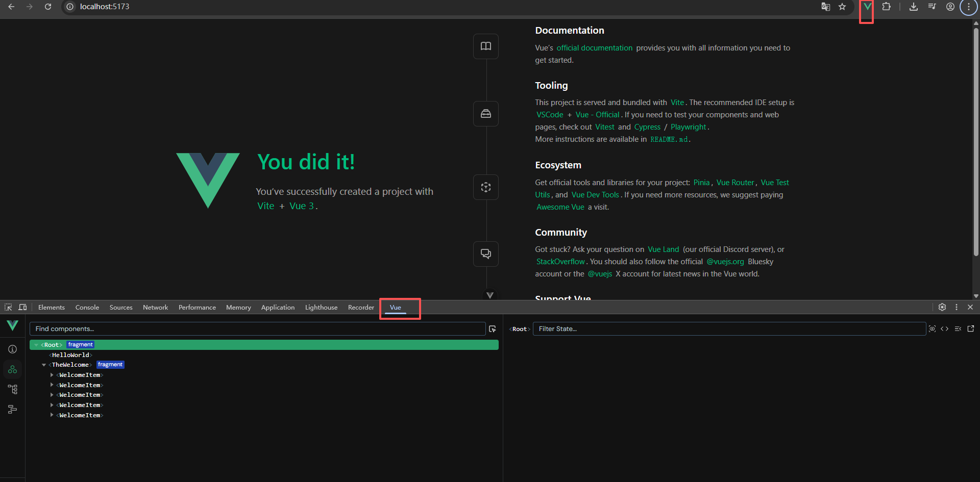Open DevTools settings gear
This screenshot has width=980, height=482.
[x=942, y=307]
